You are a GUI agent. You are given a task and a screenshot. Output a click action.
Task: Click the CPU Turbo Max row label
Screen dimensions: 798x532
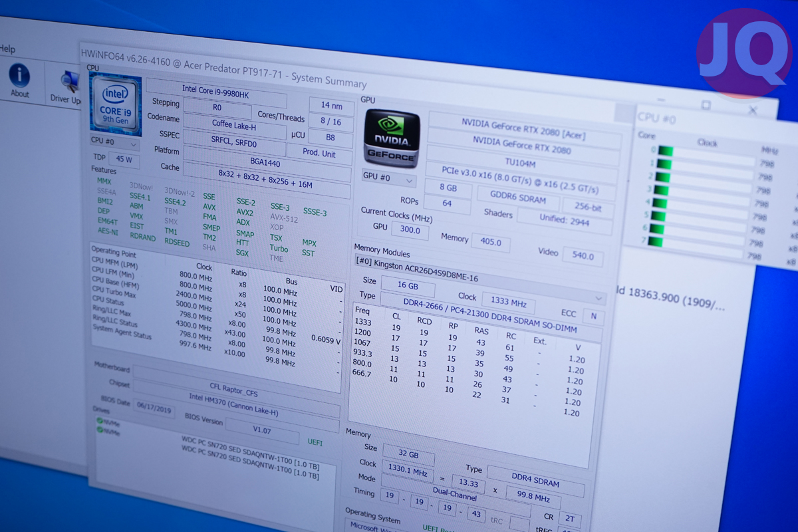(x=114, y=291)
